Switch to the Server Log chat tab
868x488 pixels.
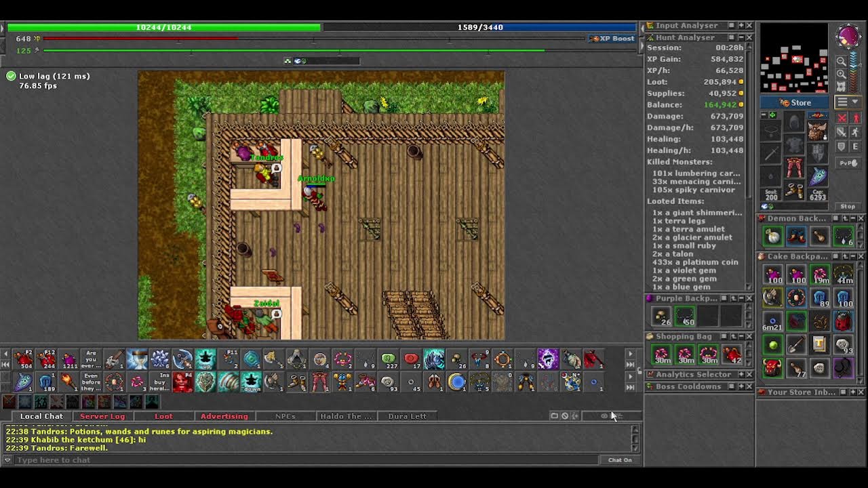102,416
